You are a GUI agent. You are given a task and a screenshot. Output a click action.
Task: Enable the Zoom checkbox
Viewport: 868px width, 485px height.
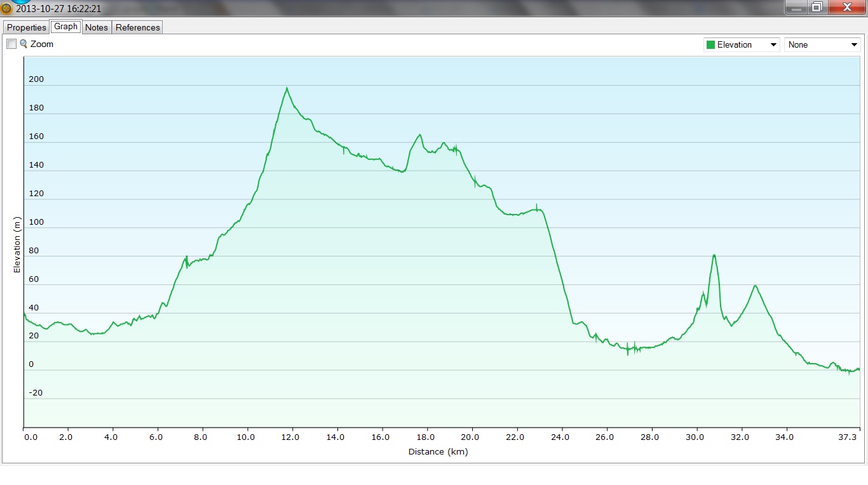tap(11, 44)
